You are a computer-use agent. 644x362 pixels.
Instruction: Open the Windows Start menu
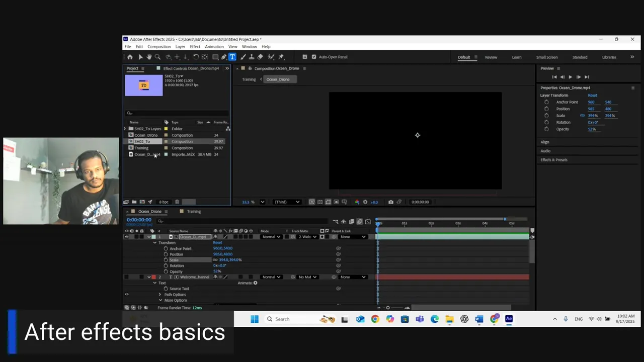click(254, 319)
